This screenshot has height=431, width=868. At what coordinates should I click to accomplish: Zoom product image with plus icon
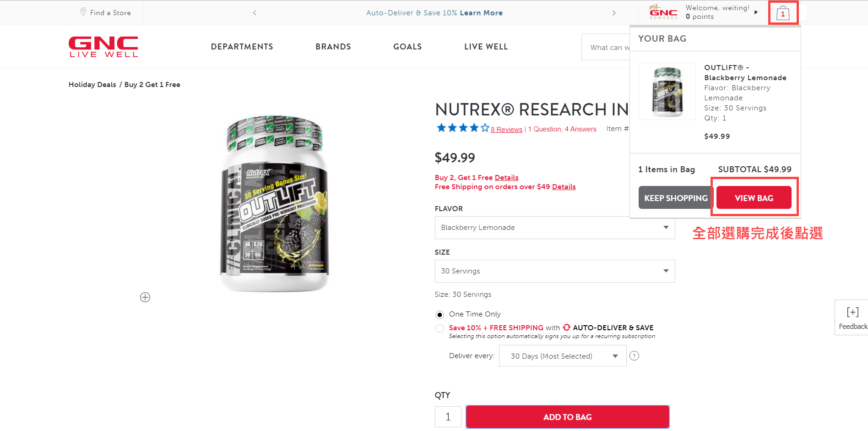pos(145,297)
